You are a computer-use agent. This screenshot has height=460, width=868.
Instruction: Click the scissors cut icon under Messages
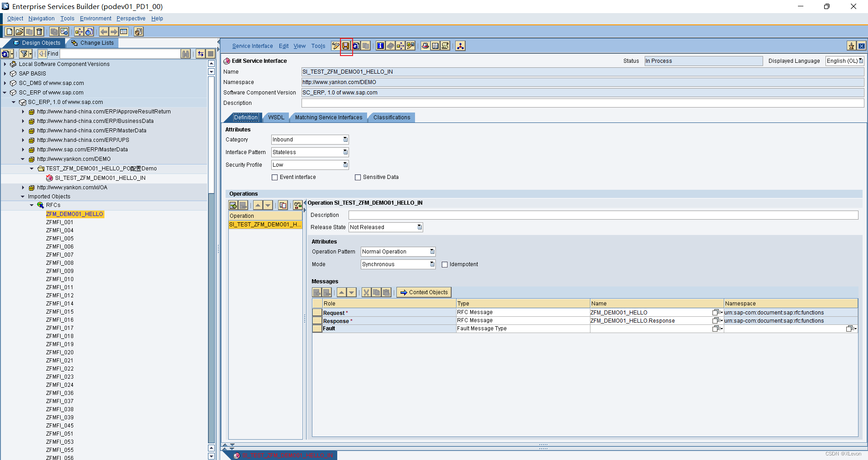(366, 292)
